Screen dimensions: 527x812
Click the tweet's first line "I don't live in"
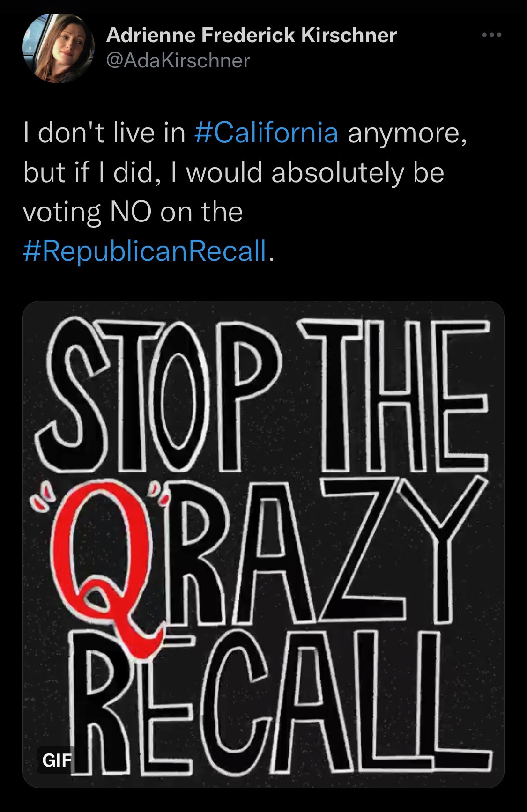pyautogui.click(x=104, y=133)
